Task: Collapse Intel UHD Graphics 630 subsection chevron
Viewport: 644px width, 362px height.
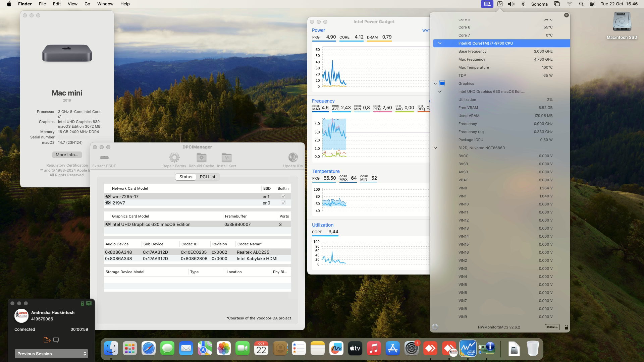Action: tap(439, 92)
